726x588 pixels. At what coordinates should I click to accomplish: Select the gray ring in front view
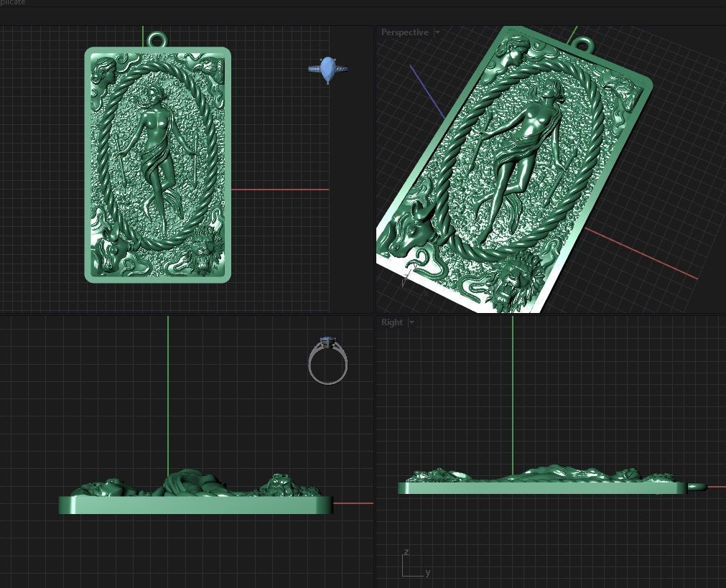click(x=327, y=360)
